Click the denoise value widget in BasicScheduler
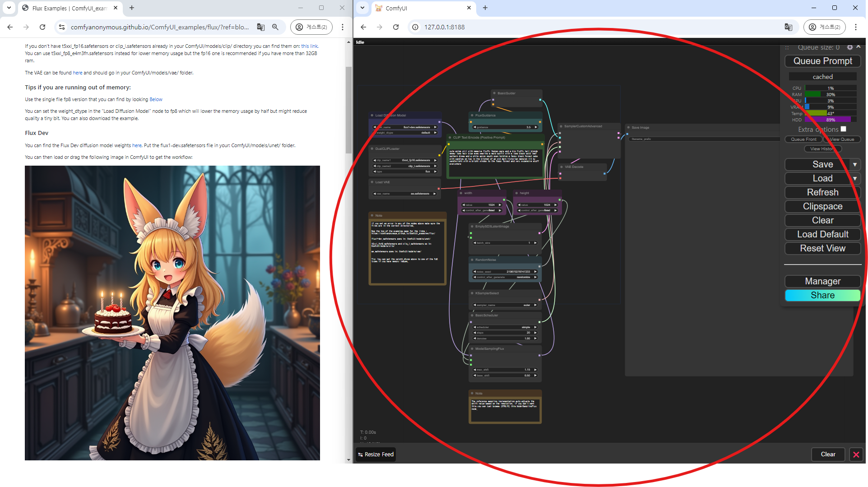Viewport: 868px width, 487px height. click(505, 339)
